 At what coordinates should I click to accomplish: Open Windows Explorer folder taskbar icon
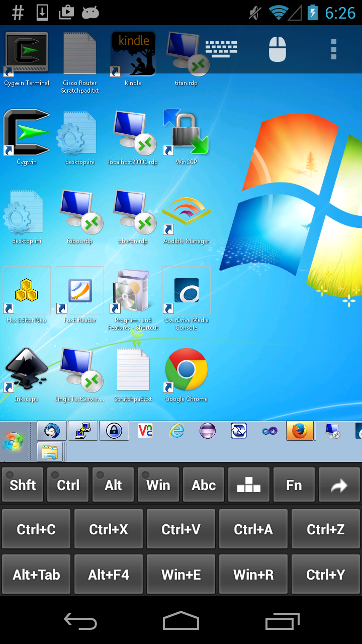coord(50,452)
